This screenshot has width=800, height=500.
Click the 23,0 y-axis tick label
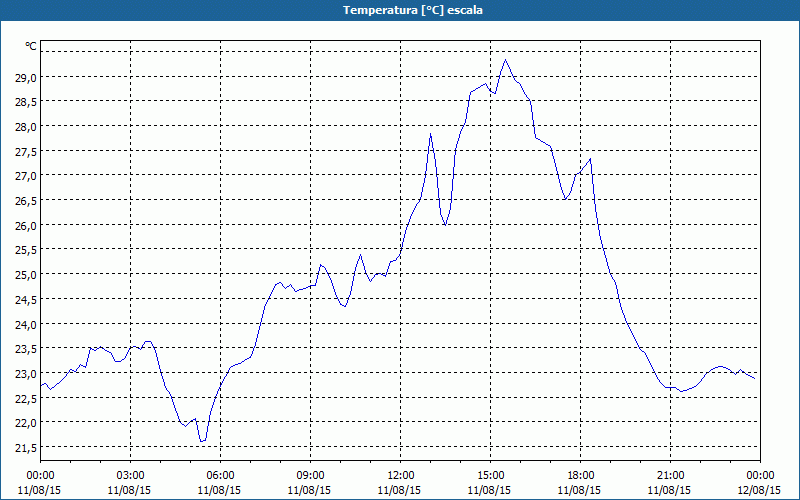[x=28, y=373]
